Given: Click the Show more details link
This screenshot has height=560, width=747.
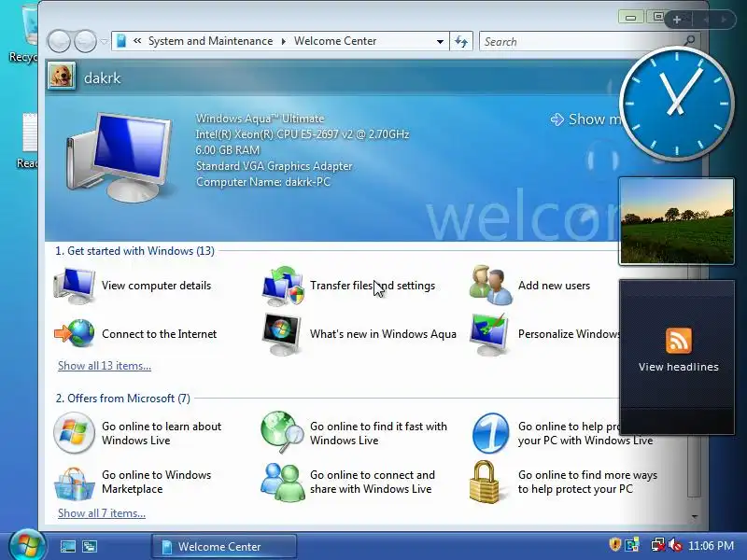Looking at the screenshot, I should coord(586,119).
